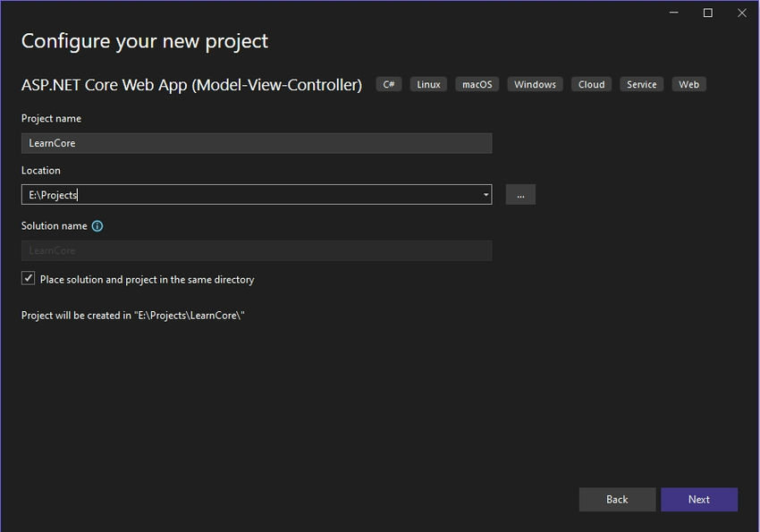Viewport: 760px width, 532px height.
Task: Click into the Project name field
Action: pyautogui.click(x=257, y=143)
